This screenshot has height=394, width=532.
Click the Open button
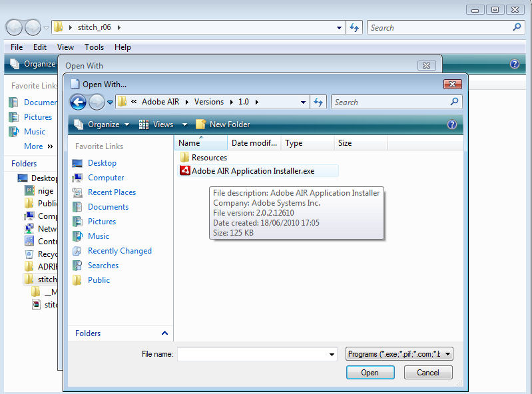[370, 373]
